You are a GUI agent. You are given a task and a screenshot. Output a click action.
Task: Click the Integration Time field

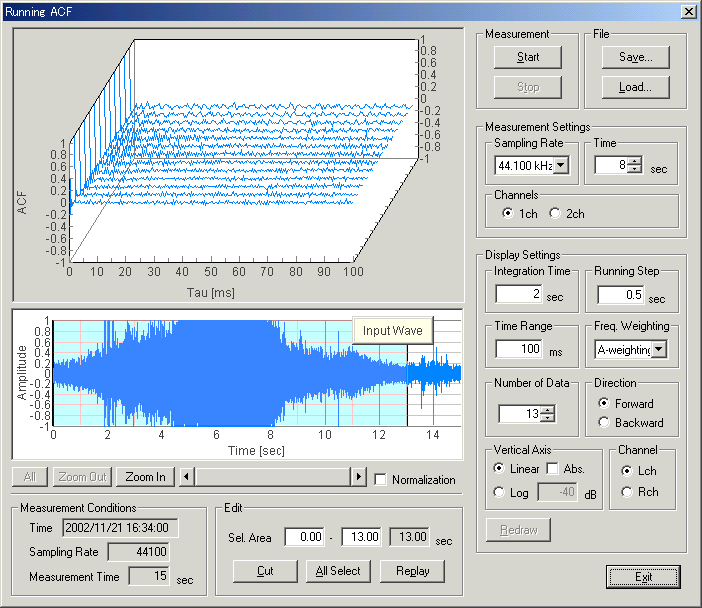519,294
